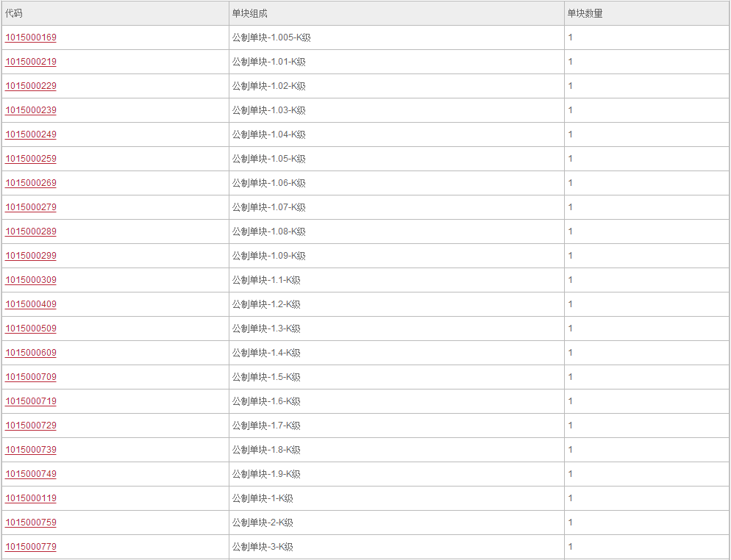Select cell 公制单块-2-K级
Screen dimensions: 731x560
[x=396, y=522]
